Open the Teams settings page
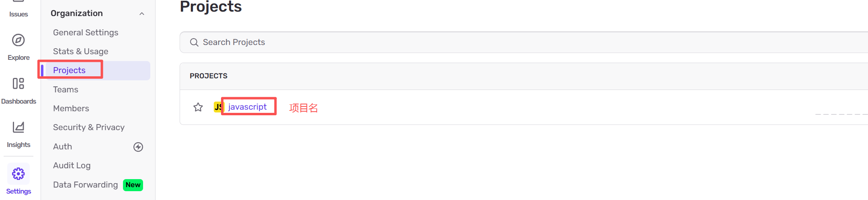Viewport: 868px width, 200px height. [66, 90]
